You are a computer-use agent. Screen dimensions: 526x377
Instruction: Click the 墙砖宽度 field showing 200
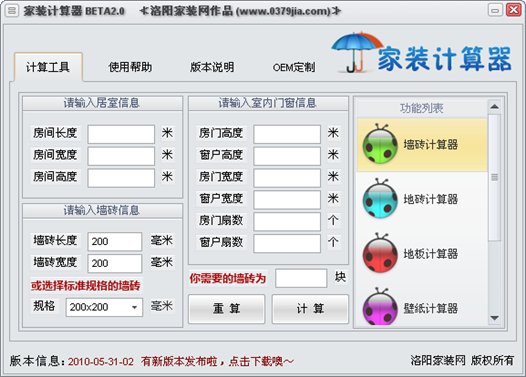(x=115, y=263)
